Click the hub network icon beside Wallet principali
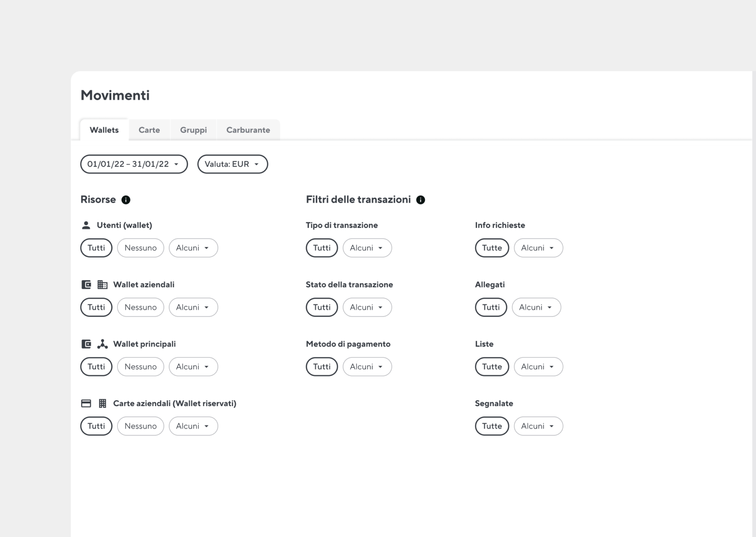This screenshot has height=537, width=756. pos(102,344)
